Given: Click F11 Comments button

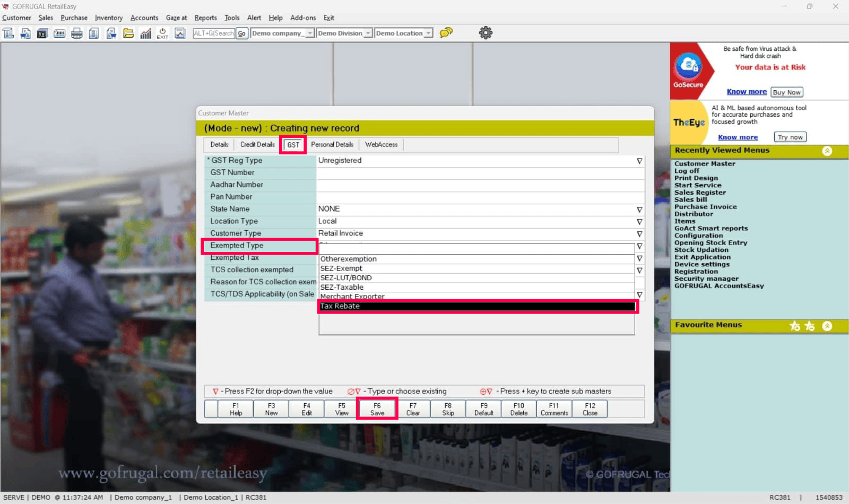Looking at the screenshot, I should 555,409.
